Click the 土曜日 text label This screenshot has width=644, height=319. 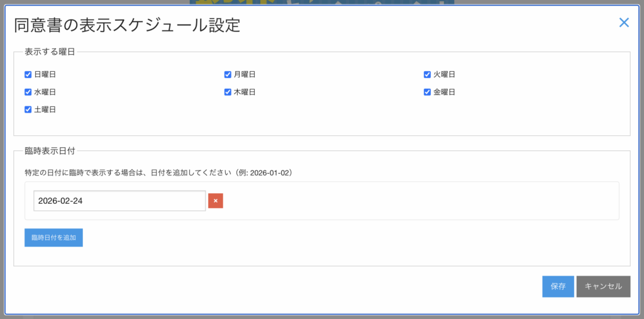(x=45, y=109)
